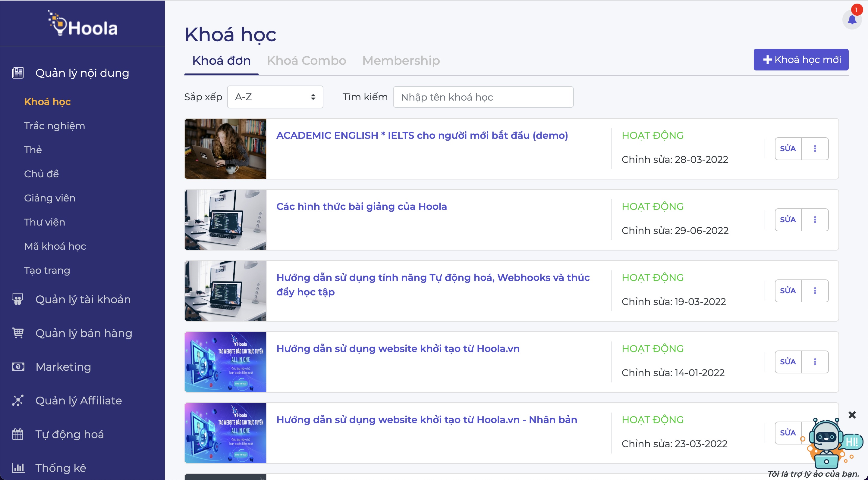The image size is (868, 480).
Task: Click the Tự động hoá calendar icon
Action: pyautogui.click(x=18, y=434)
